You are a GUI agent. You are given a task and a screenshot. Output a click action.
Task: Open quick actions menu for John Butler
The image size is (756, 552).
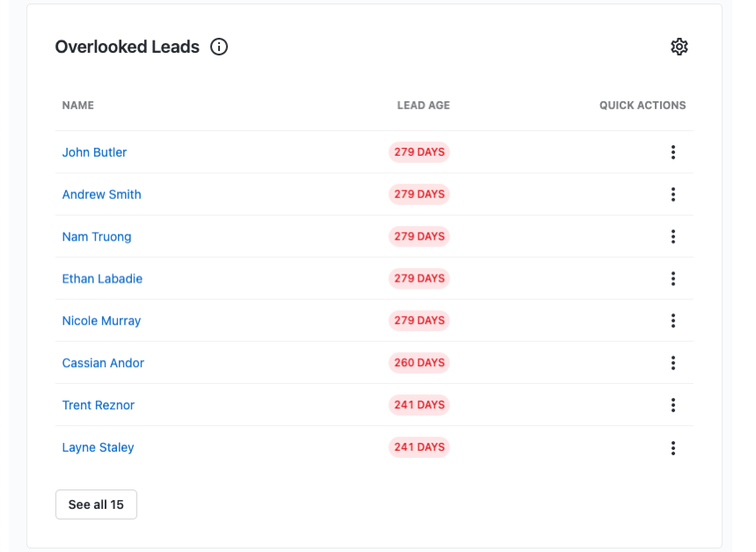tap(672, 152)
